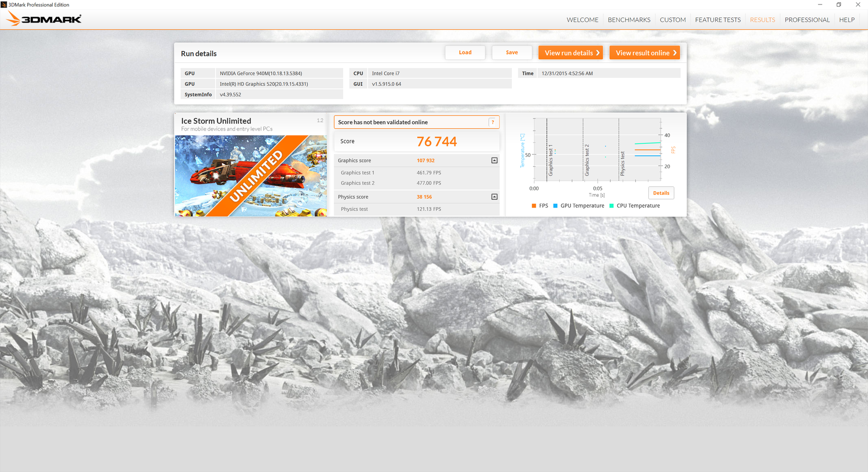Screen dimensions: 868x472
Task: Click CPU value Intel Core i7
Action: pyautogui.click(x=439, y=73)
